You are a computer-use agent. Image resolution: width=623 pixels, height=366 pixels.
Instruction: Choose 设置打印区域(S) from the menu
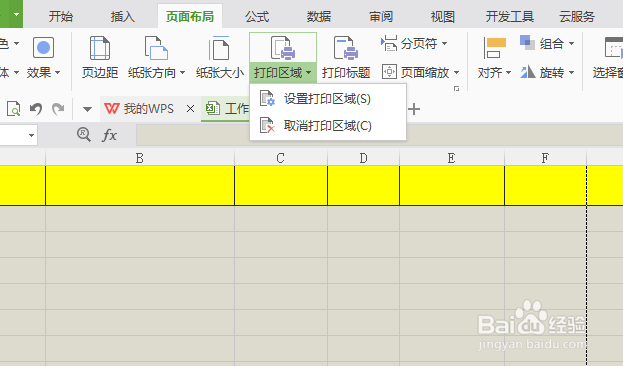coord(328,99)
